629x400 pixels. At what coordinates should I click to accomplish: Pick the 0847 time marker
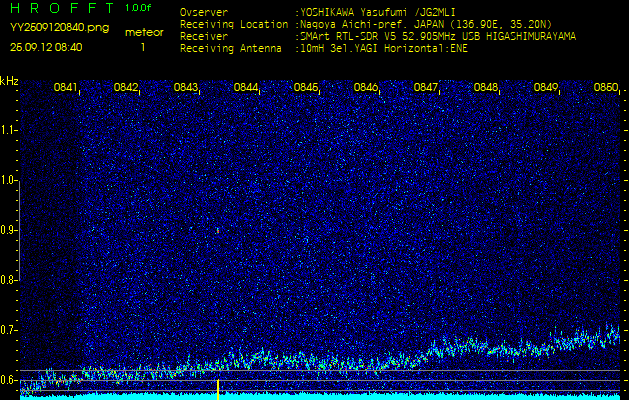point(426,88)
